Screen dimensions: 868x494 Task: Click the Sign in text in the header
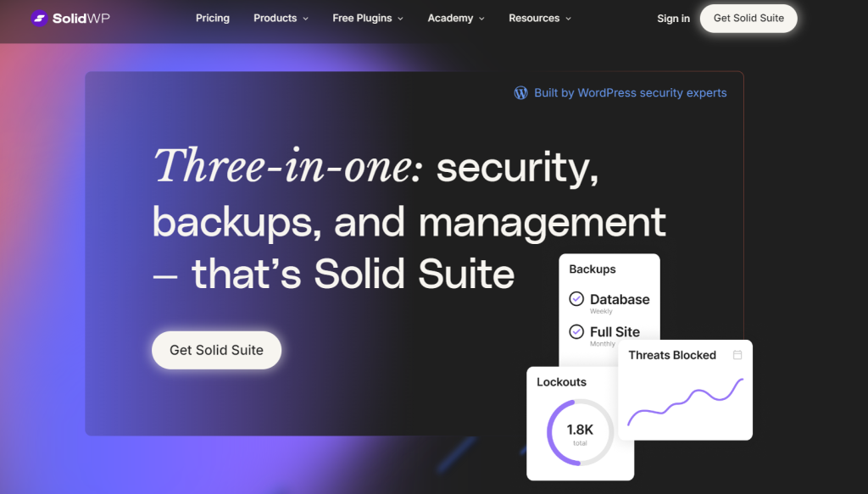point(673,18)
